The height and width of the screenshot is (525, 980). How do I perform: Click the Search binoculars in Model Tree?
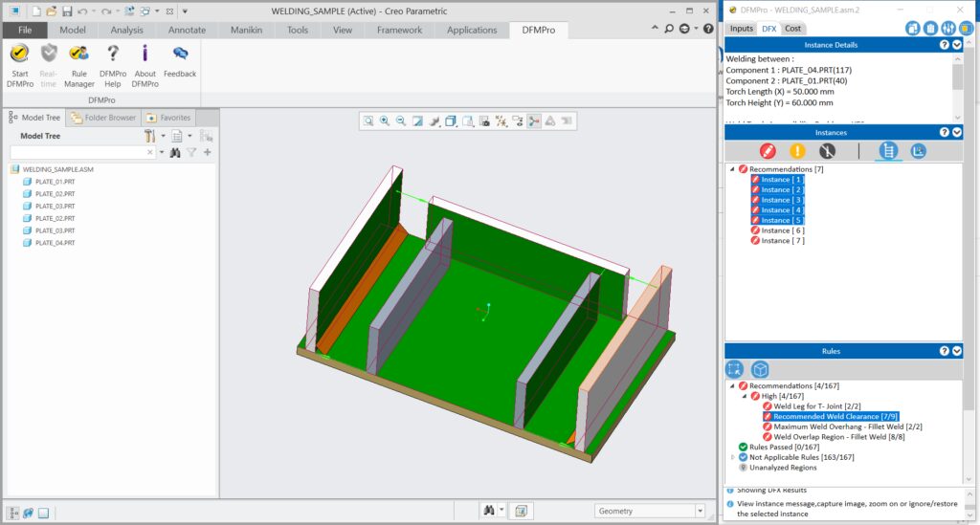(x=176, y=152)
